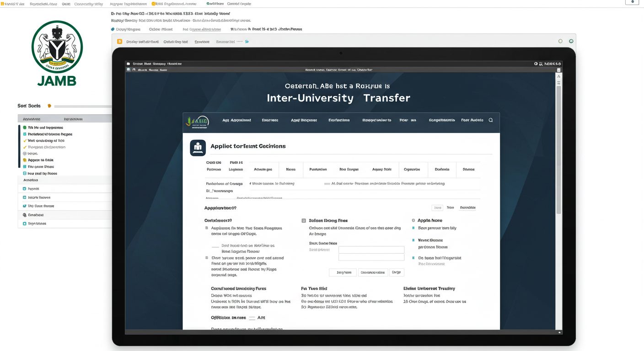The height and width of the screenshot is (351, 644).
Task: Click the small blue icon at the end of the background browser toolbar
Action: [x=247, y=42]
